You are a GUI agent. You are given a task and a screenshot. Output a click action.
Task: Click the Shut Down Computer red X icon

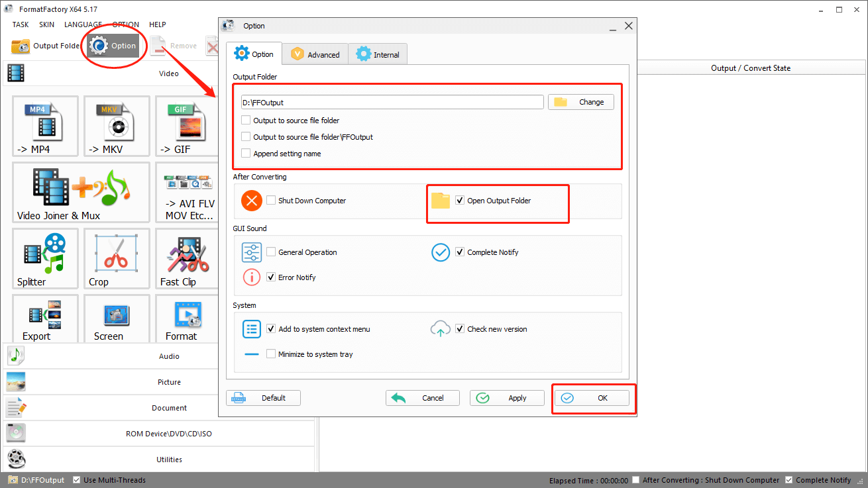tap(252, 201)
